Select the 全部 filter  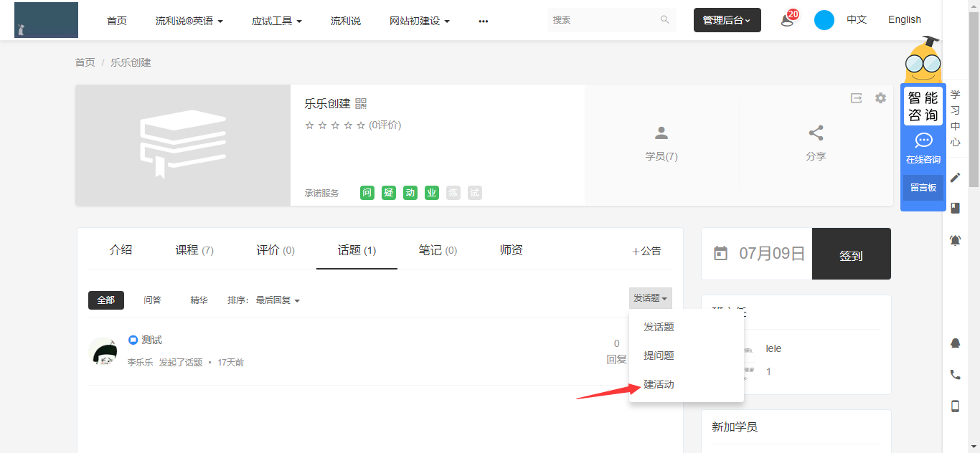coord(106,300)
